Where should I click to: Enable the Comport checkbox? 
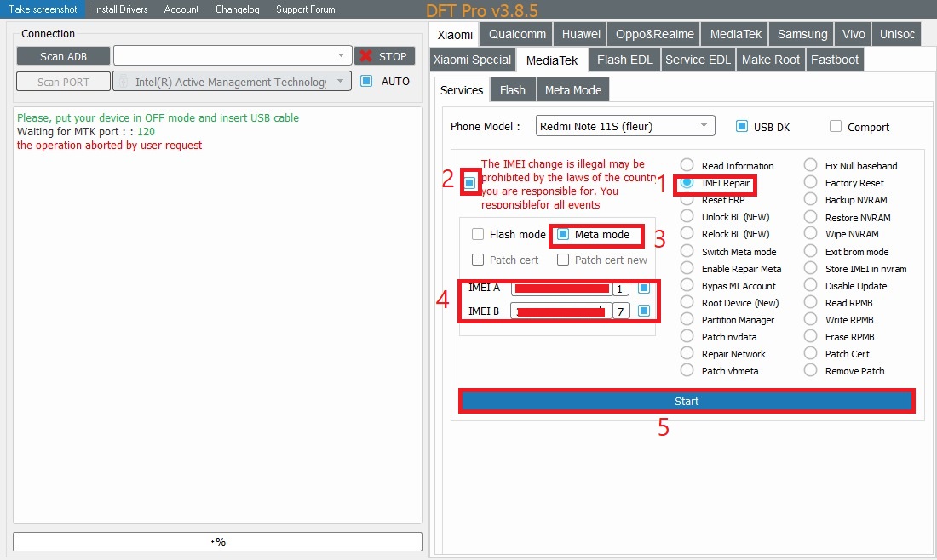click(x=836, y=126)
